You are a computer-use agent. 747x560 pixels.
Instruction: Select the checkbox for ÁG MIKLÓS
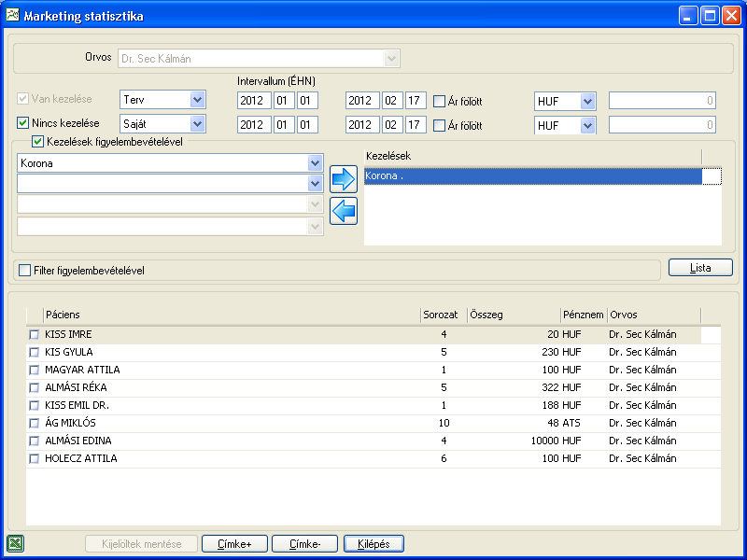(x=34, y=423)
